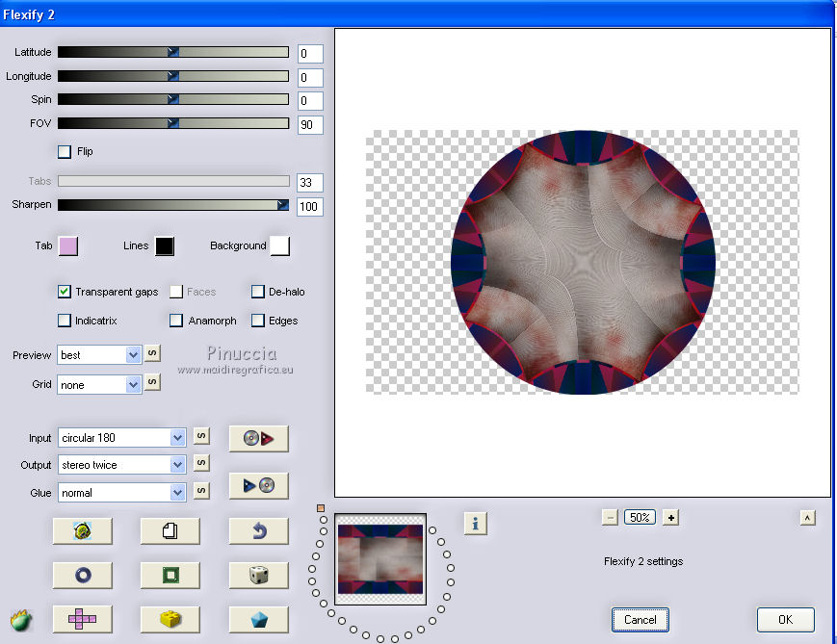Open the Lines color swatch
Viewport: 837px width, 644px height.
pyautogui.click(x=165, y=246)
